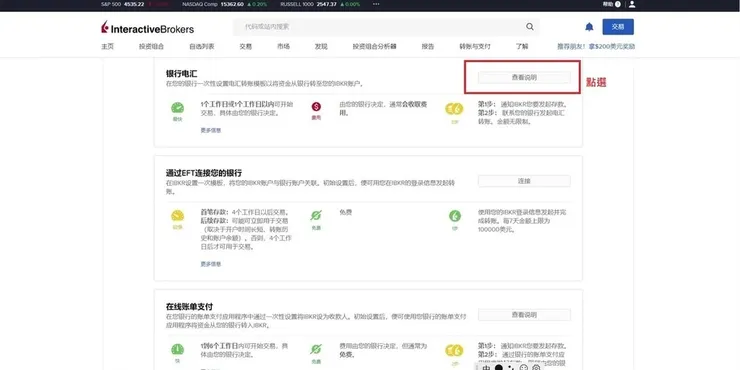Click the green speed gauge icon under 银行电汇
740x370 pixels.
[x=177, y=108]
